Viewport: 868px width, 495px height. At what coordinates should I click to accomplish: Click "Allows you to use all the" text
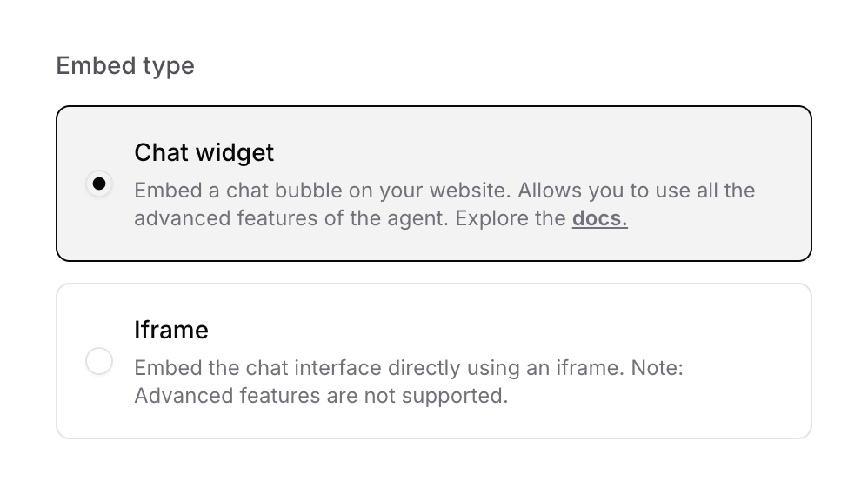[x=639, y=191]
